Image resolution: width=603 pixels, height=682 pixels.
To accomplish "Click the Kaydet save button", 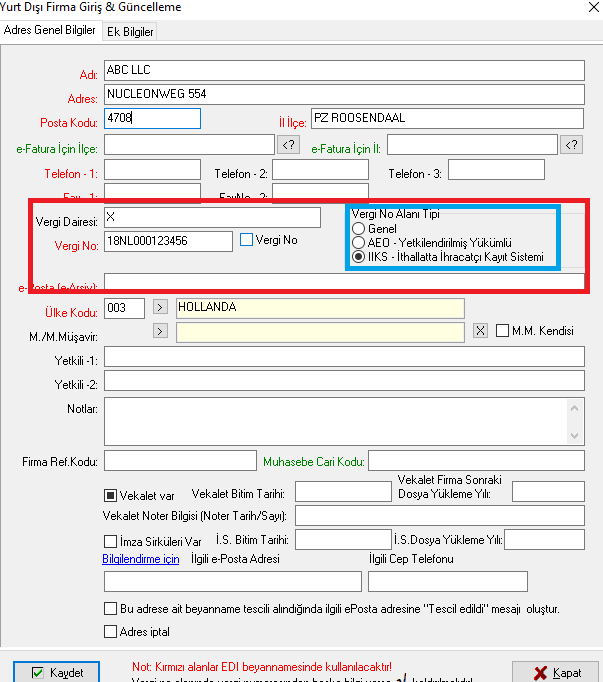I will [57, 672].
